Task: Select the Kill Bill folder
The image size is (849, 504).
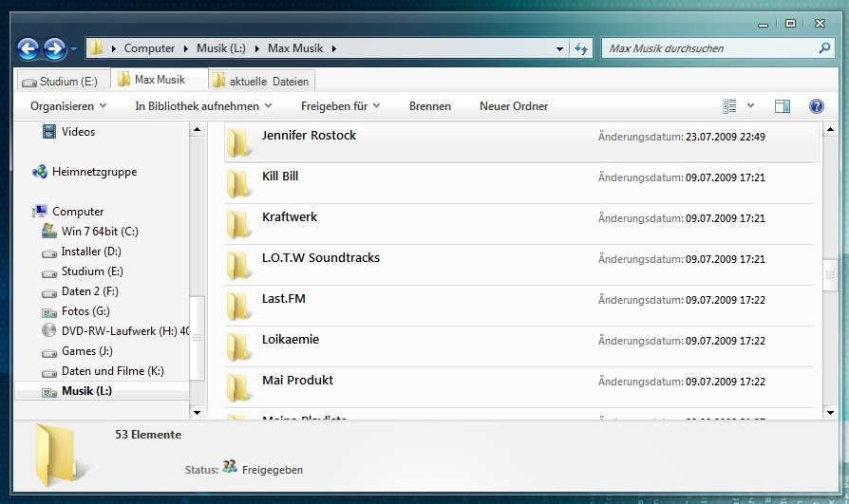Action: (x=519, y=183)
